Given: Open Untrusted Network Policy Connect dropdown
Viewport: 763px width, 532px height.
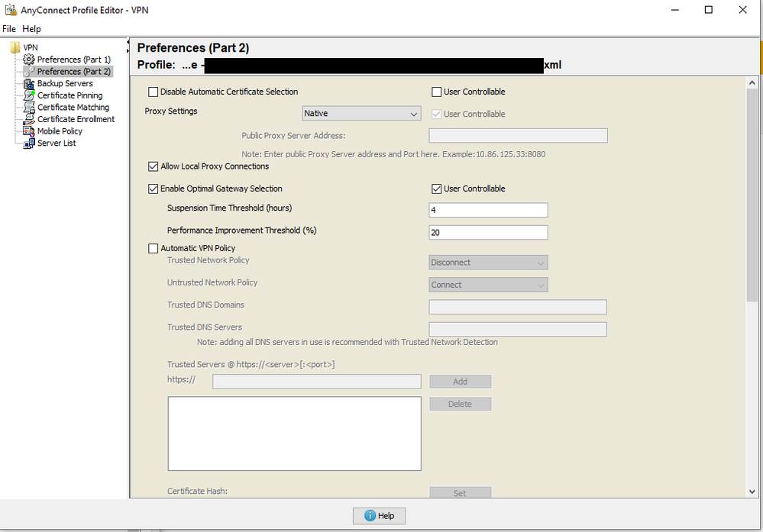Looking at the screenshot, I should pos(488,285).
